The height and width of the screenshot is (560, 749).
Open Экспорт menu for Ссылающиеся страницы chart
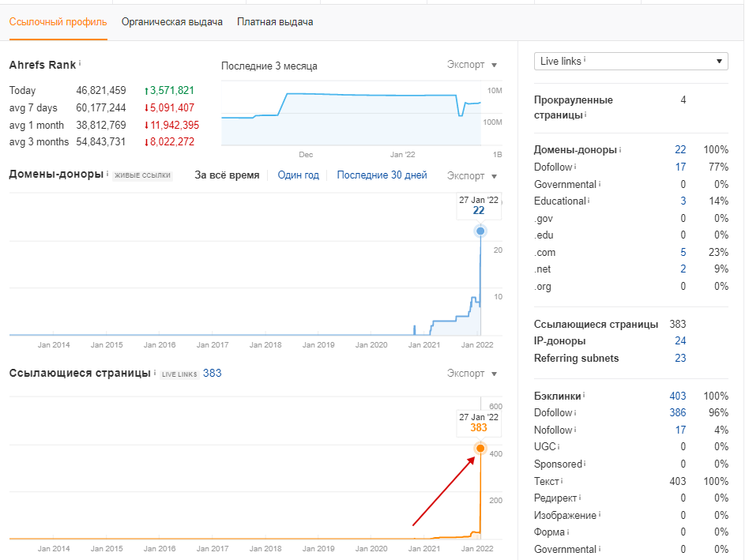472,373
